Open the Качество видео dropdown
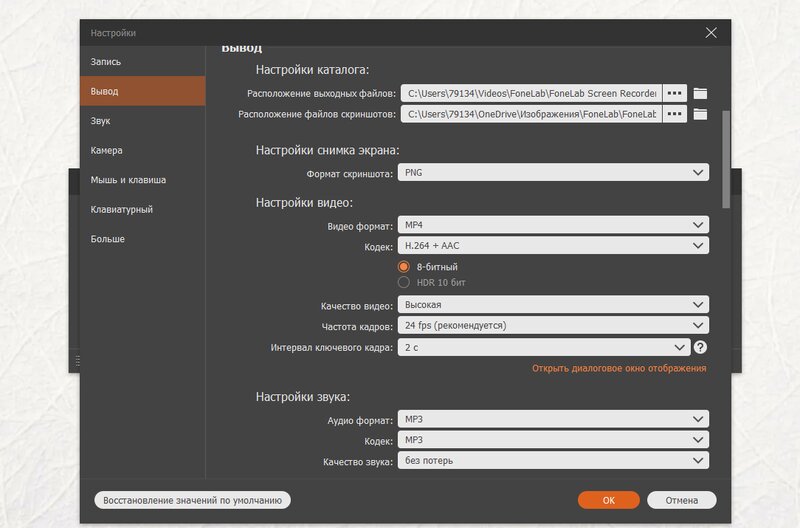The image size is (800, 528). [x=553, y=305]
